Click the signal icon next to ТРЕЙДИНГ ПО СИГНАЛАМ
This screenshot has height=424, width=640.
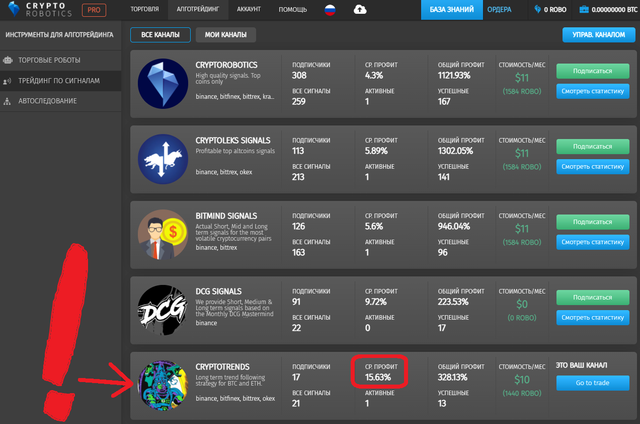click(7, 81)
